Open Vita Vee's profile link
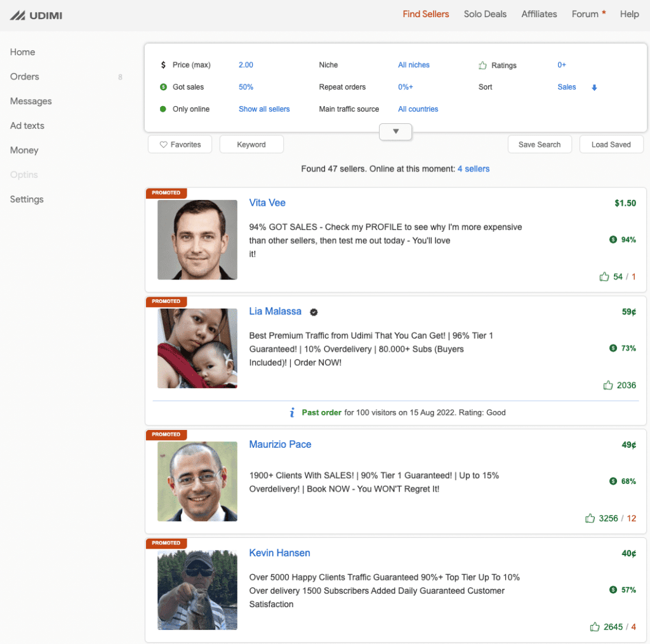Image resolution: width=650 pixels, height=644 pixels. click(267, 203)
